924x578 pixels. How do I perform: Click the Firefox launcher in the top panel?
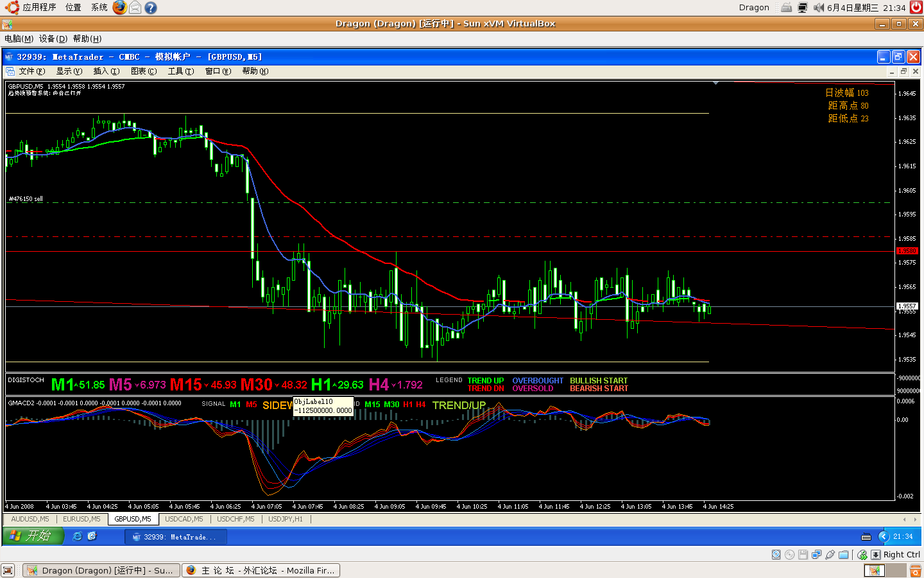tap(119, 7)
